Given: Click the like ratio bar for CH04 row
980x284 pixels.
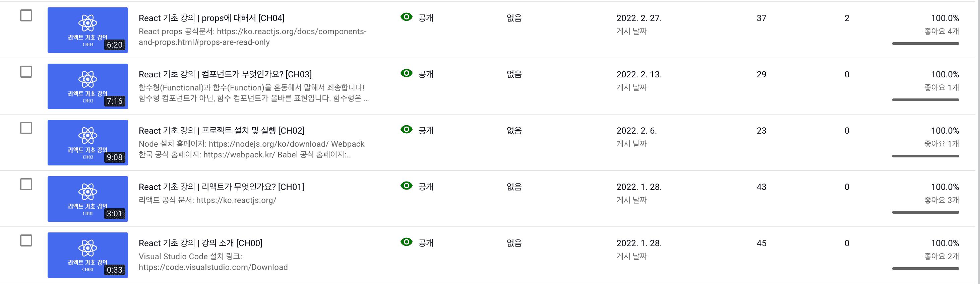Looking at the screenshot, I should pyautogui.click(x=925, y=44).
